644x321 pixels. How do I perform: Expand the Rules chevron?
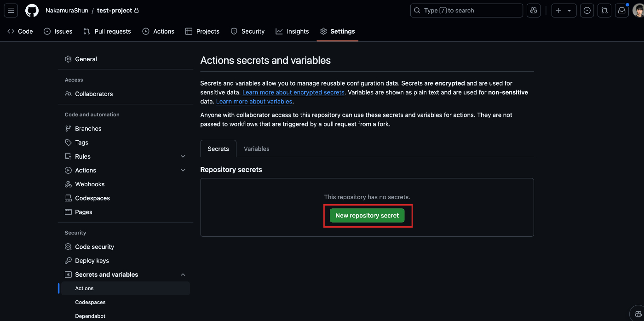(x=183, y=156)
